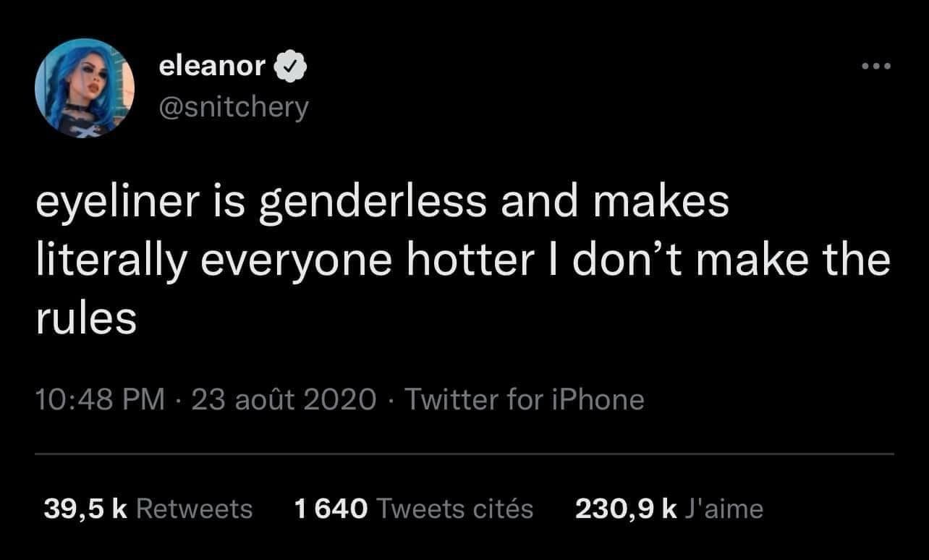Open the J'aime likes list

pos(724,509)
